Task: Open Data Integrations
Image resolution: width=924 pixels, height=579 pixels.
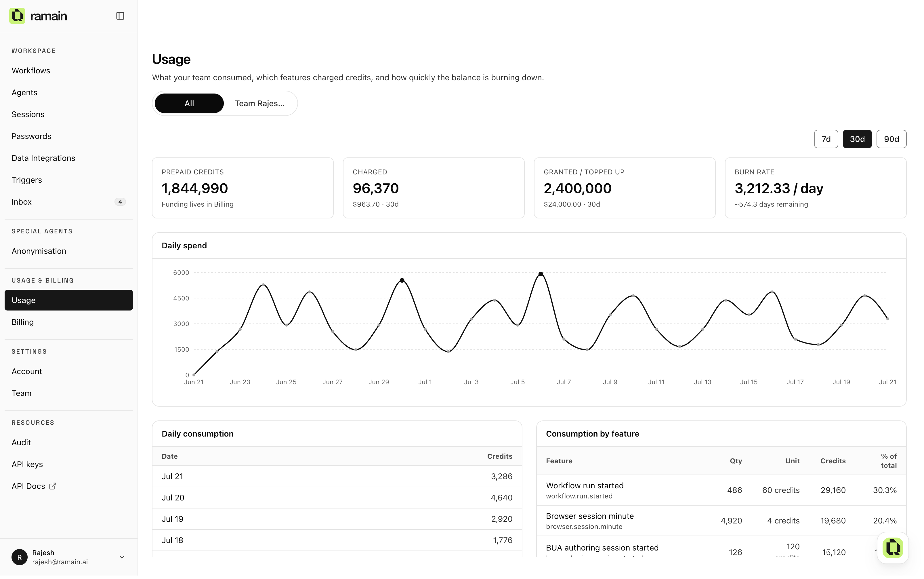Action: pos(69,158)
